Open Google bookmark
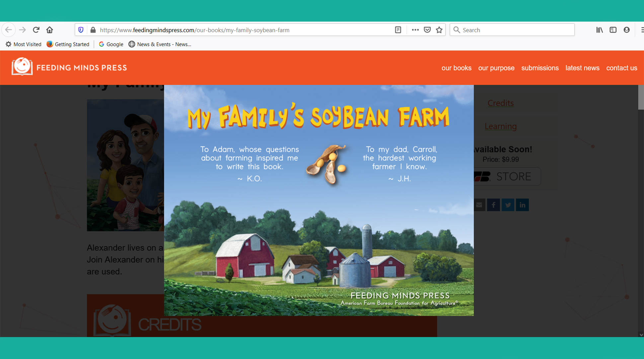Viewport: 644px width, 359px height. pyautogui.click(x=111, y=44)
